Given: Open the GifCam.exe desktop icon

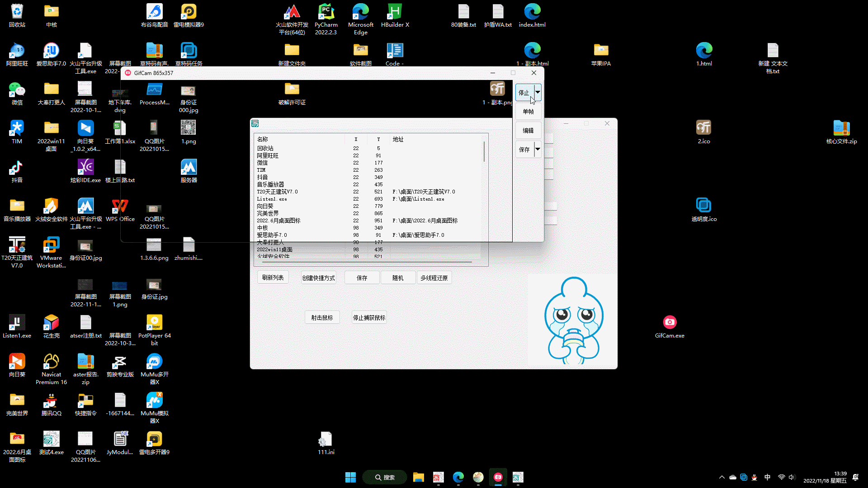Looking at the screenshot, I should [670, 323].
